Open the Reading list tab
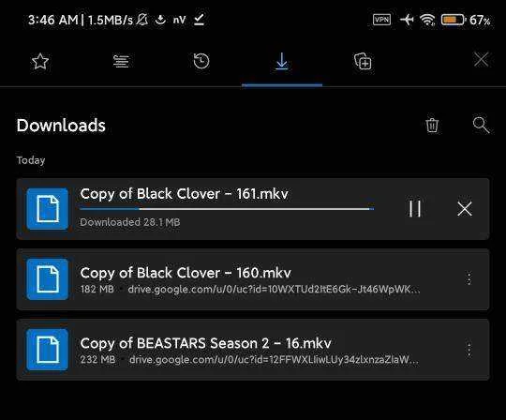Image resolution: width=506 pixels, height=420 pixels. pyautogui.click(x=121, y=61)
